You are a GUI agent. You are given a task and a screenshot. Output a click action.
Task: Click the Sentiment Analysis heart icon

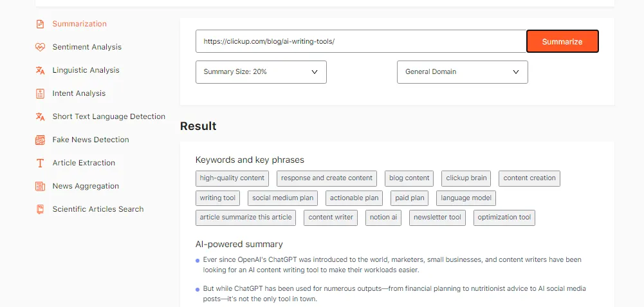(x=40, y=47)
